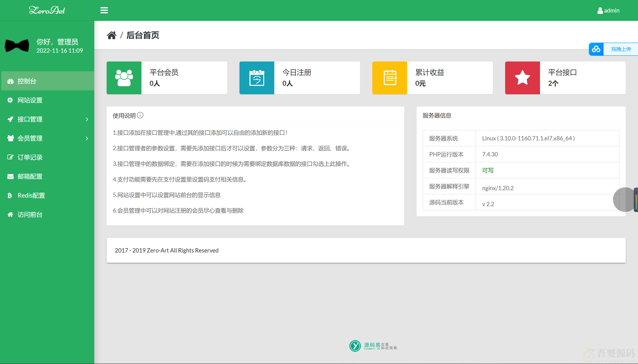Image resolution: width=638 pixels, height=364 pixels.
Task: Click instruction line 6 about 会员管理
Action: (178, 210)
